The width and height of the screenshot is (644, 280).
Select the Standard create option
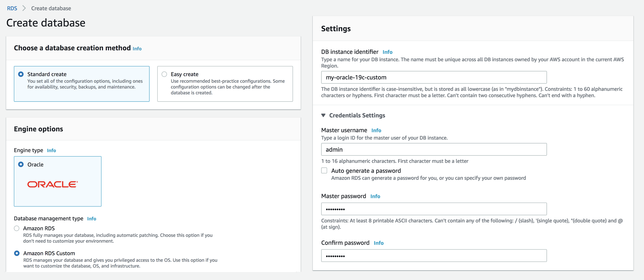click(21, 74)
